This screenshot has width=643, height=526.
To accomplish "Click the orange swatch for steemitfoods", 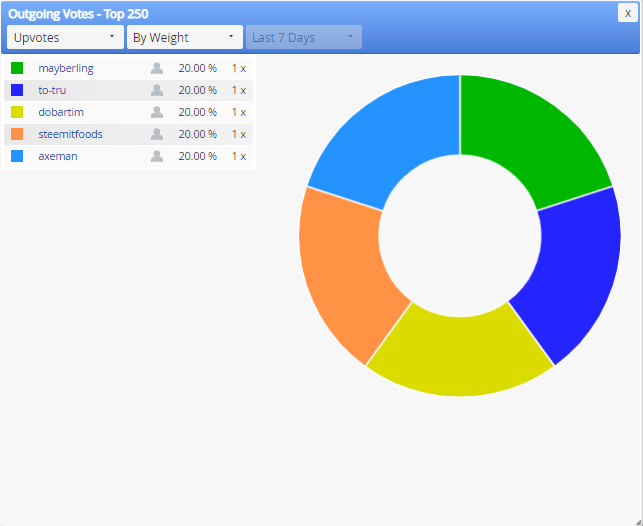I will [x=17, y=134].
